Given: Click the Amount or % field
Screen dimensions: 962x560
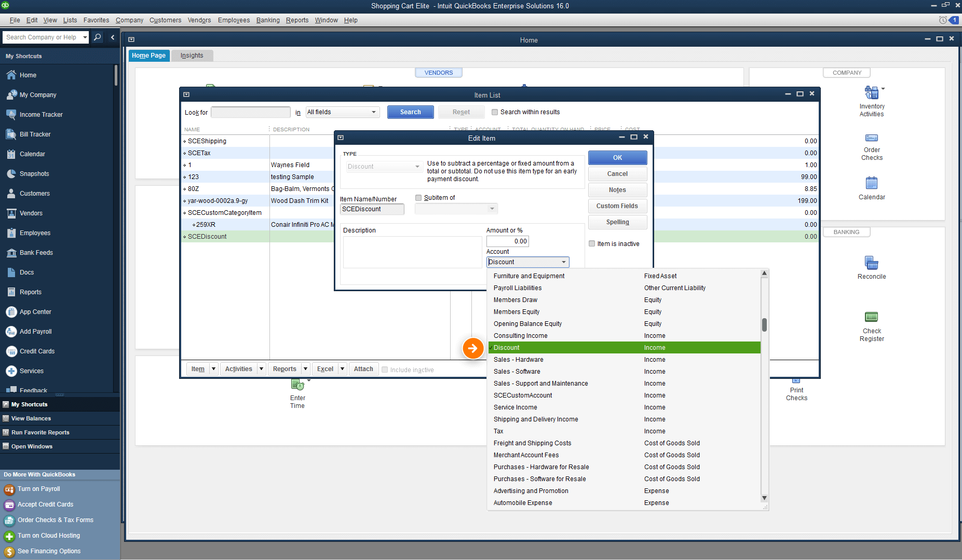Looking at the screenshot, I should [507, 241].
